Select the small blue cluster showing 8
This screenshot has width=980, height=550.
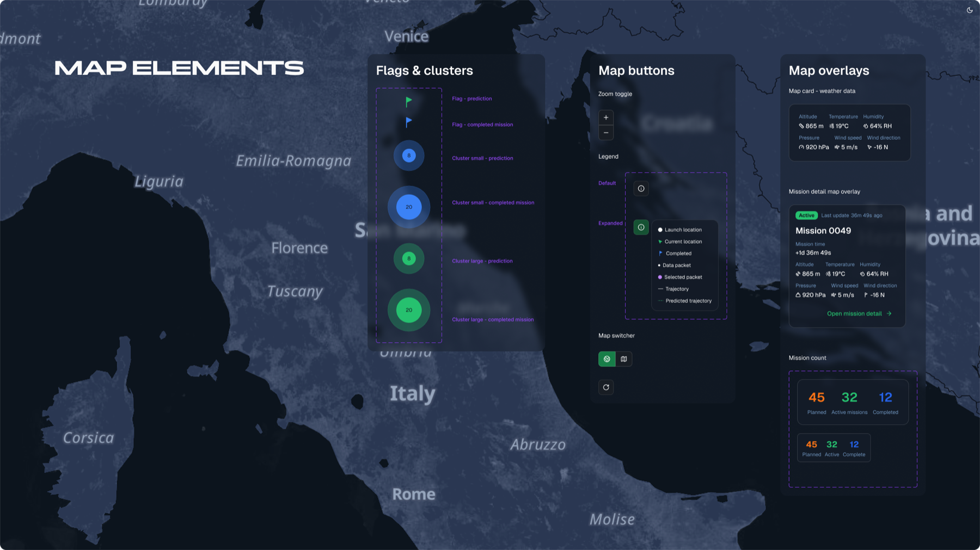point(409,156)
